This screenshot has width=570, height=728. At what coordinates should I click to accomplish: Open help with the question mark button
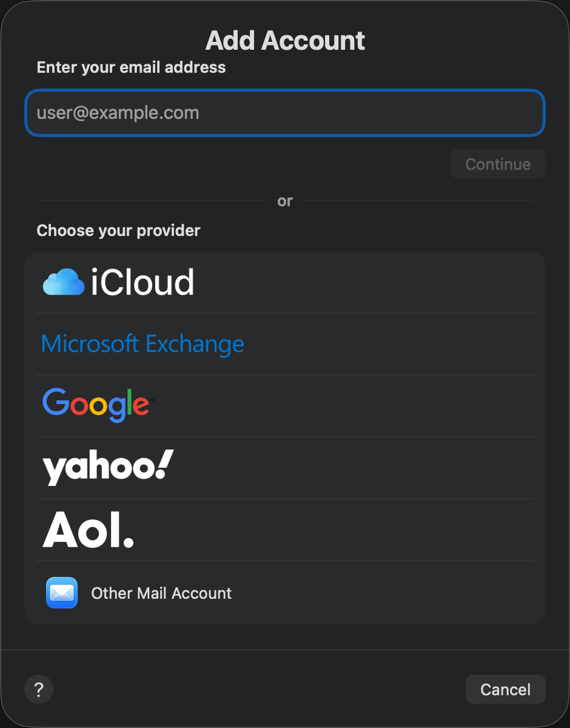pos(39,689)
